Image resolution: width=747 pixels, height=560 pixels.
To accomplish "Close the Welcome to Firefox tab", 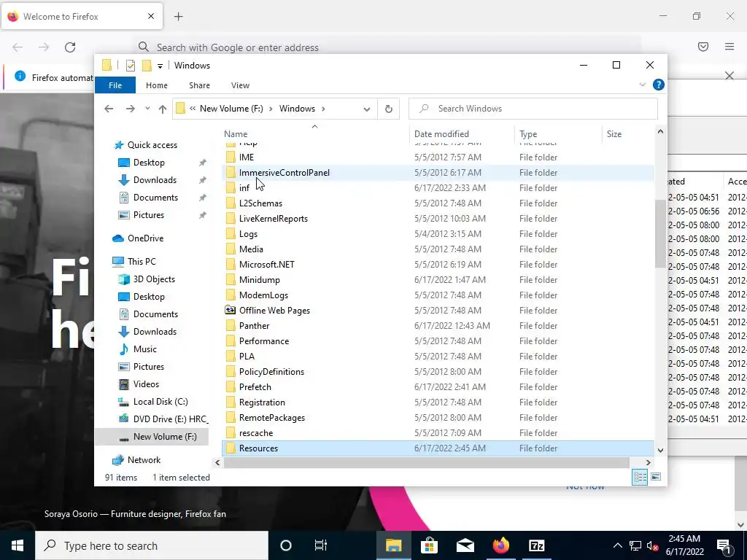I will click(x=151, y=16).
